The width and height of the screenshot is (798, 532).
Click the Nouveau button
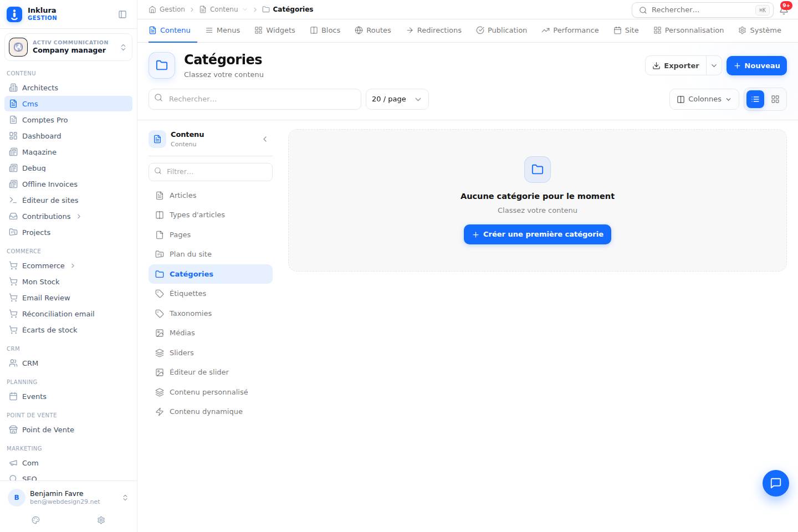(x=756, y=65)
